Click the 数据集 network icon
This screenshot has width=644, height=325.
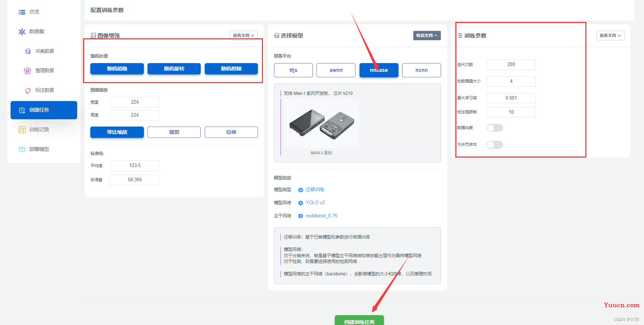tap(22, 32)
